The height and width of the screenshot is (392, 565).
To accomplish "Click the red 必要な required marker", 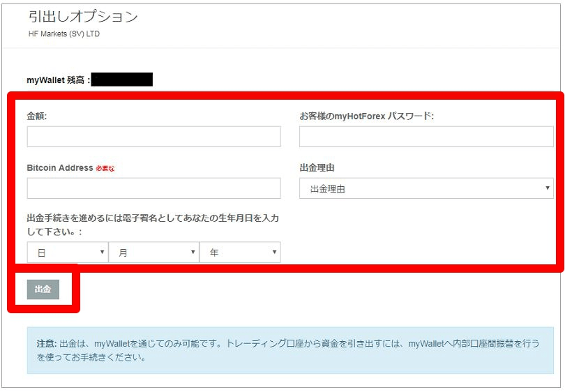I will pos(105,169).
